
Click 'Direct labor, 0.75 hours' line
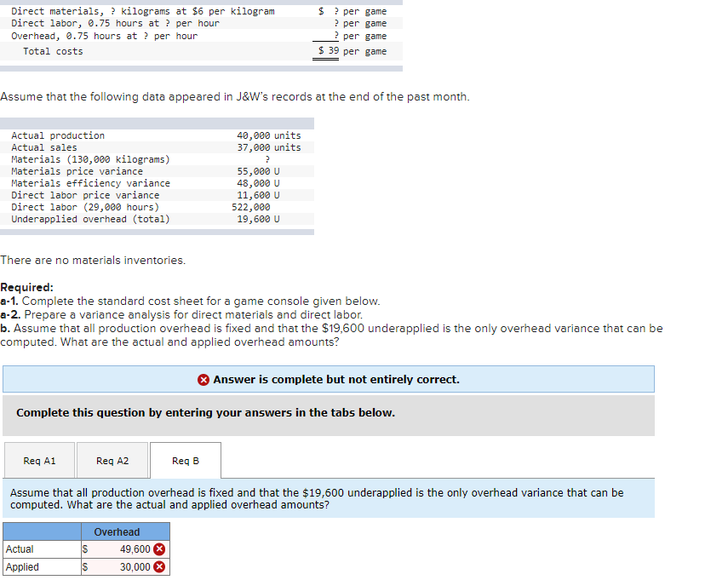coord(116,23)
